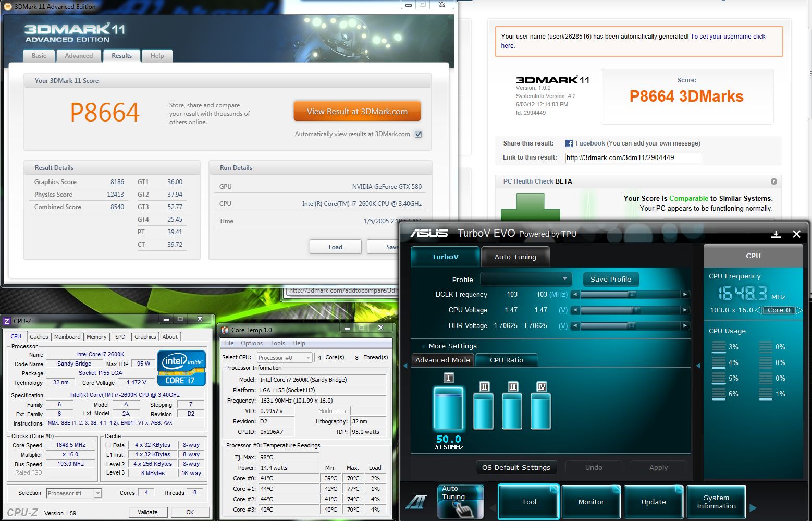812x521 pixels.
Task: Switch to the Basic tab in 3DMark
Action: tap(39, 56)
